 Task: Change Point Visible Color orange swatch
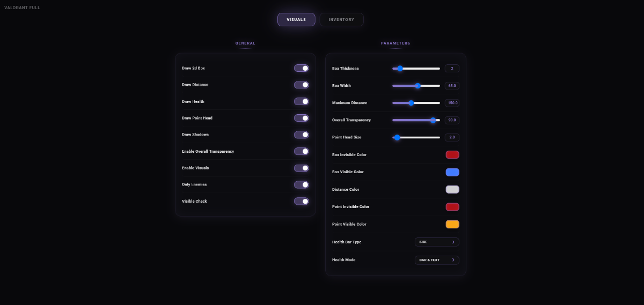click(452, 224)
